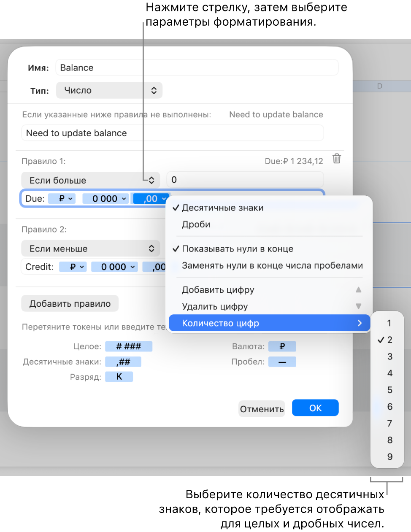Select the K Разряд token

pyautogui.click(x=119, y=377)
